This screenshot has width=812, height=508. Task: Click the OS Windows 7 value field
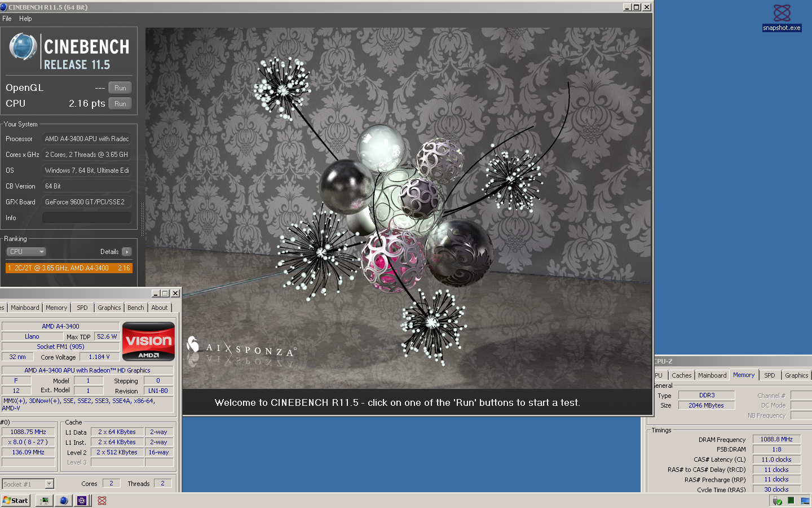coord(87,170)
